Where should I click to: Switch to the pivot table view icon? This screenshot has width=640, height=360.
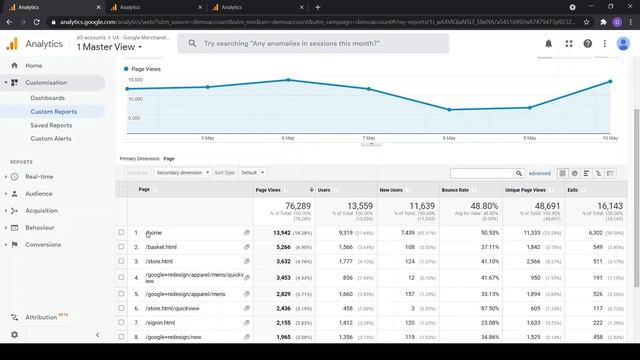610,173
